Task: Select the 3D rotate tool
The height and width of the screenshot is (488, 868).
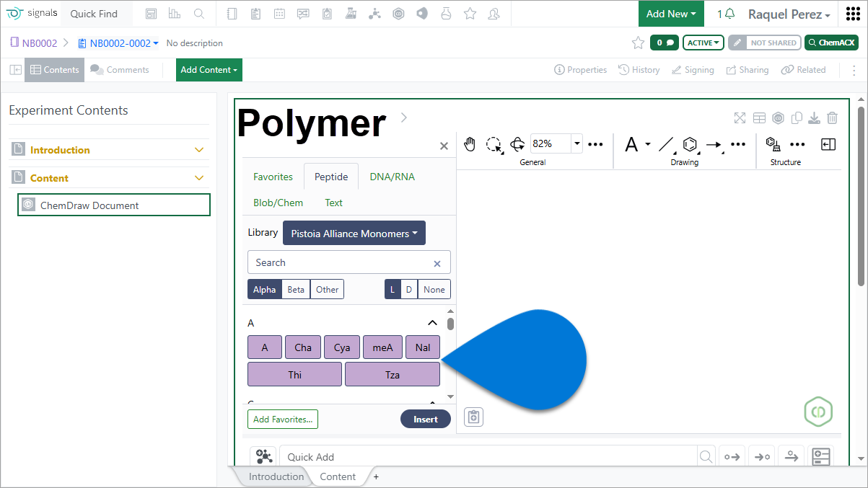Action: pyautogui.click(x=517, y=144)
